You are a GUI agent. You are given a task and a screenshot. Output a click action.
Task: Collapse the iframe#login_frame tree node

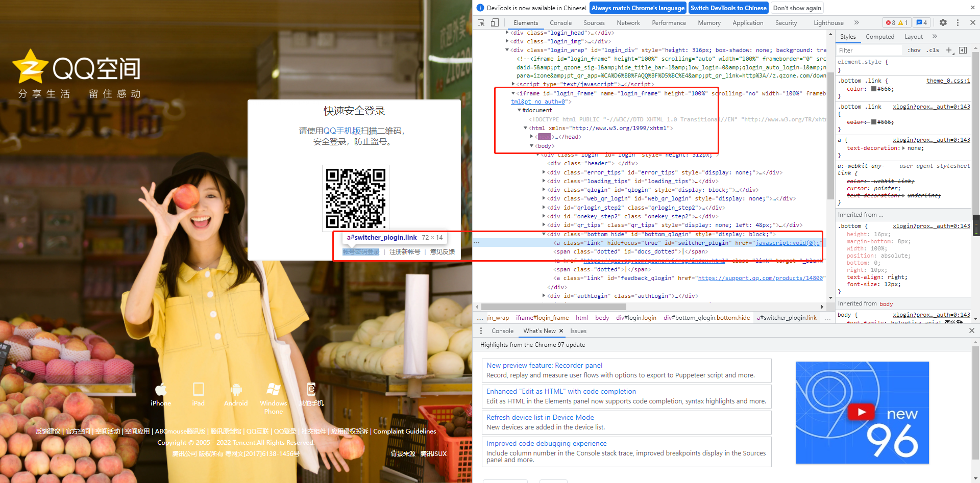514,93
